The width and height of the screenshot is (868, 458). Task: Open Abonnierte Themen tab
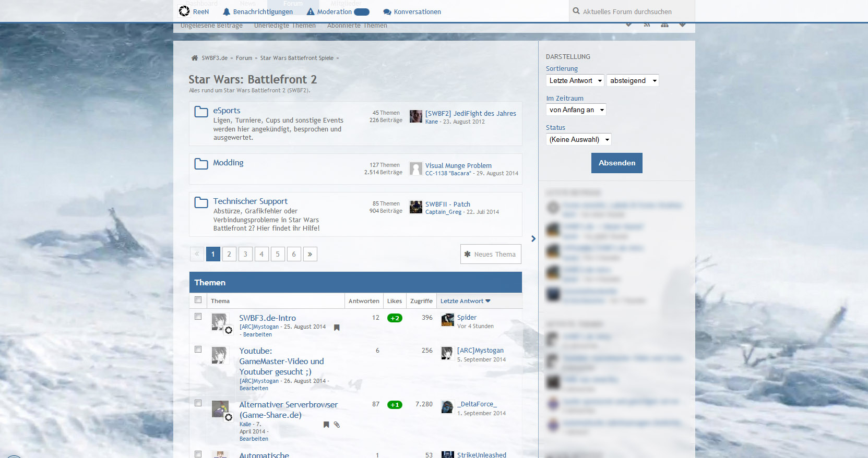pyautogui.click(x=357, y=26)
